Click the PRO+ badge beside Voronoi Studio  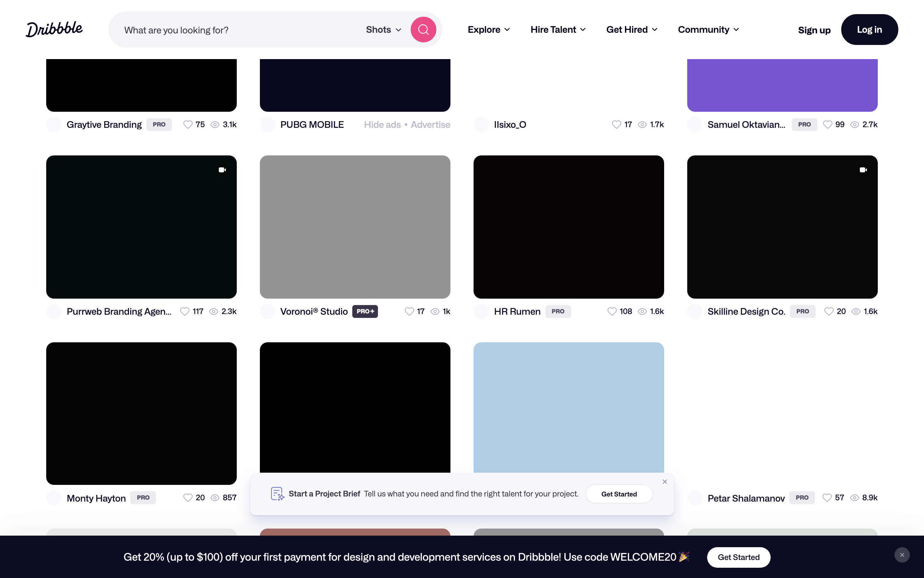pyautogui.click(x=365, y=311)
